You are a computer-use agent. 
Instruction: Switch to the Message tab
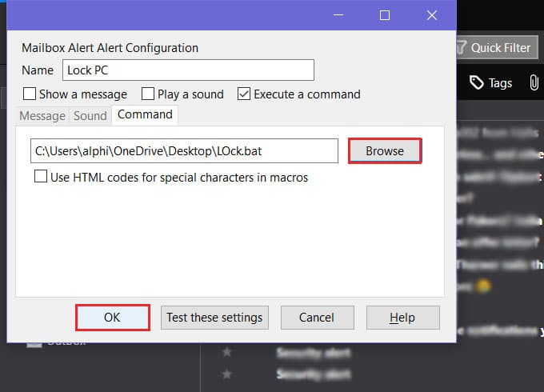coord(42,116)
